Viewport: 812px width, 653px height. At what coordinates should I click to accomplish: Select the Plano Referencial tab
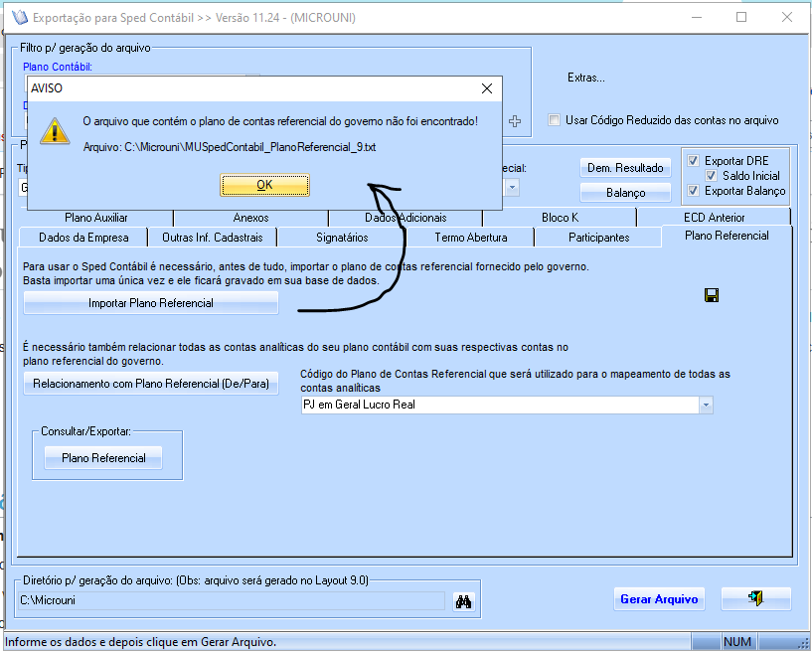727,236
